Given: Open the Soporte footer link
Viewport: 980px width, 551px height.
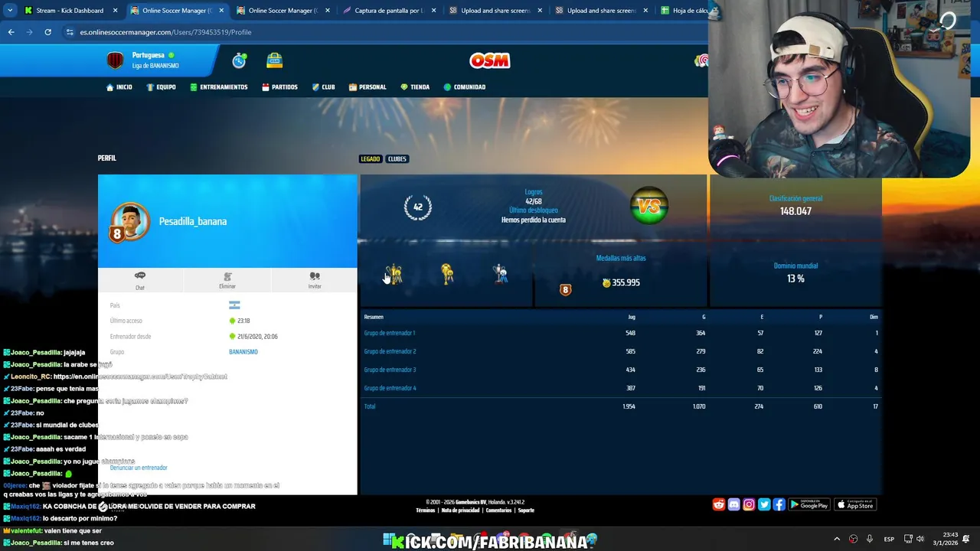Looking at the screenshot, I should click(x=526, y=510).
